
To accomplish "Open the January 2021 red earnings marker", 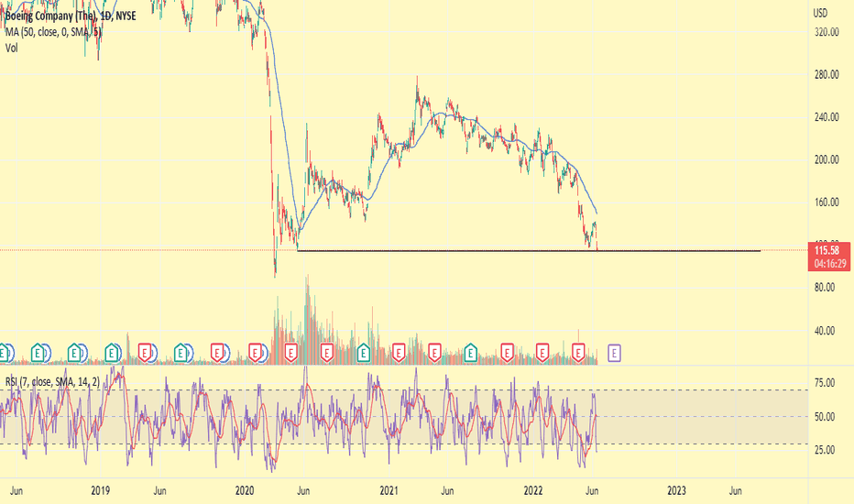I will tap(399, 353).
